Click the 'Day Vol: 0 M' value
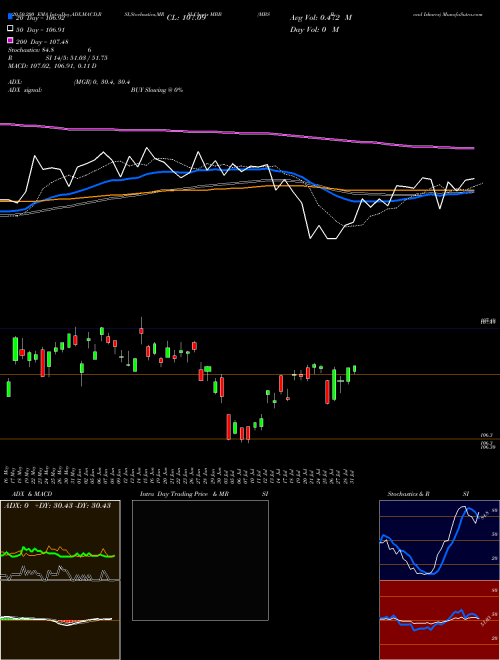The height and width of the screenshot is (660, 500). pos(314,29)
